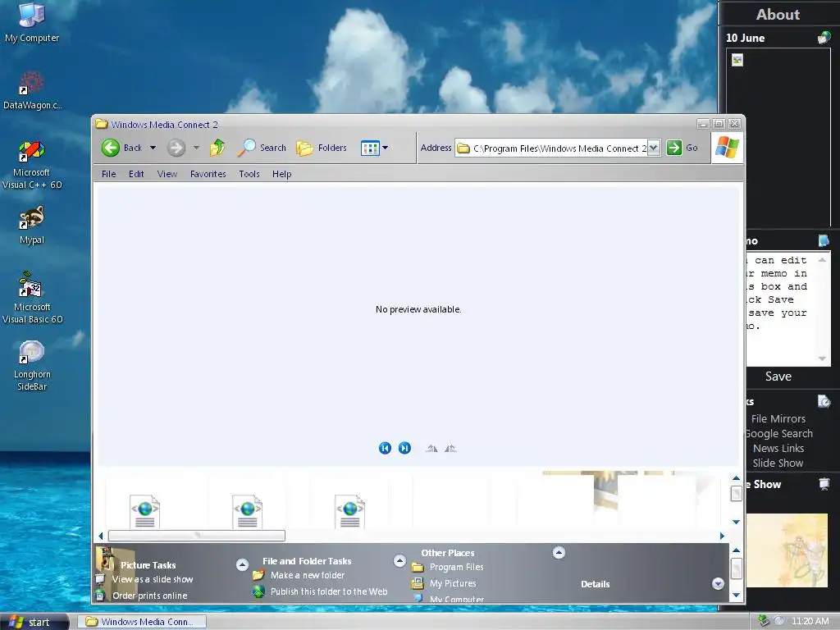
Task: Click the rotate counterclockwise icon
Action: click(x=450, y=449)
